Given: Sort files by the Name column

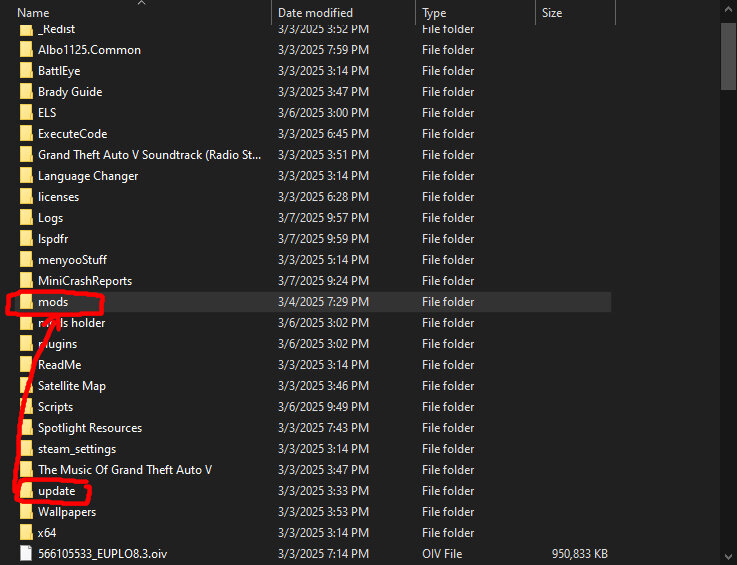Looking at the screenshot, I should (33, 13).
